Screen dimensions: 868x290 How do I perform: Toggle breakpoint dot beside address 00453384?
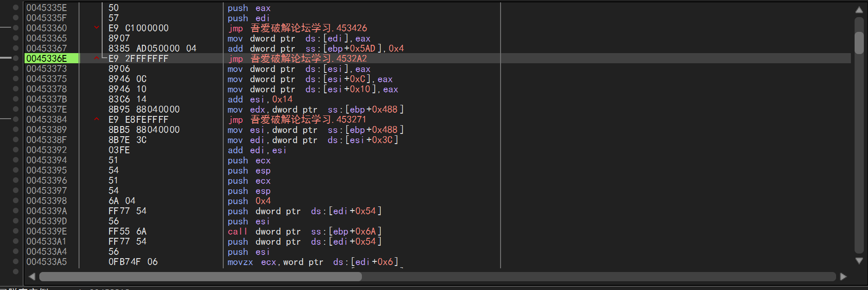click(x=16, y=120)
